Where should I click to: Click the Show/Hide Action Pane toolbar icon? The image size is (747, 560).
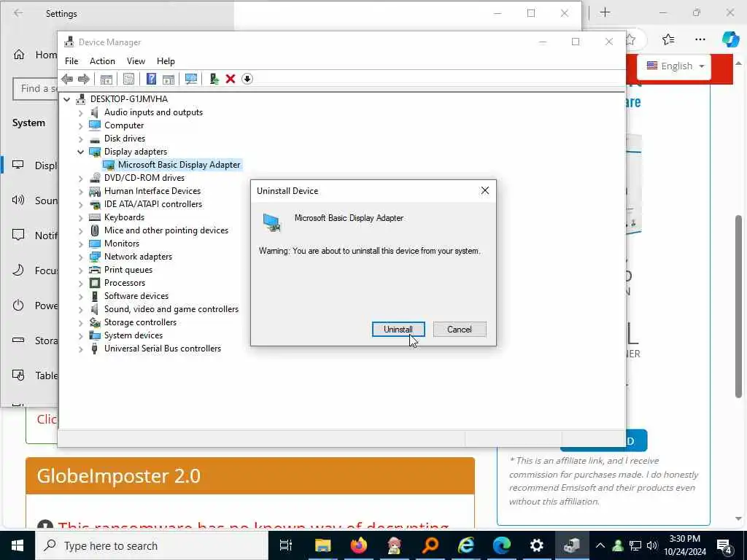(169, 79)
